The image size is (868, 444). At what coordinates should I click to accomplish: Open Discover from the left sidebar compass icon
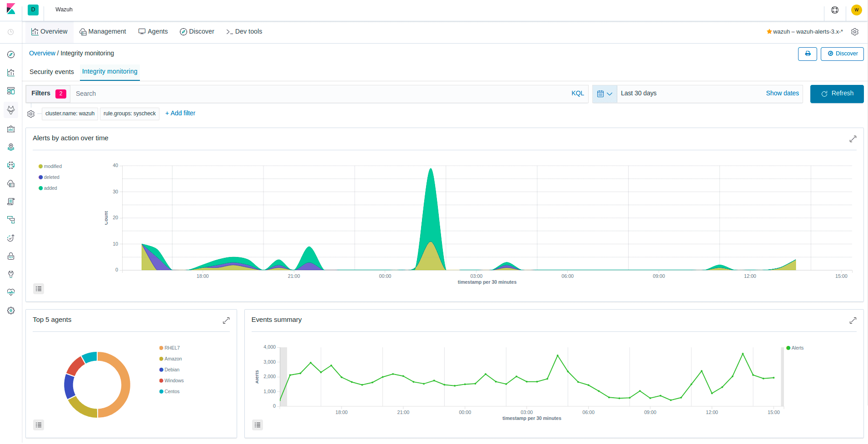pyautogui.click(x=11, y=54)
